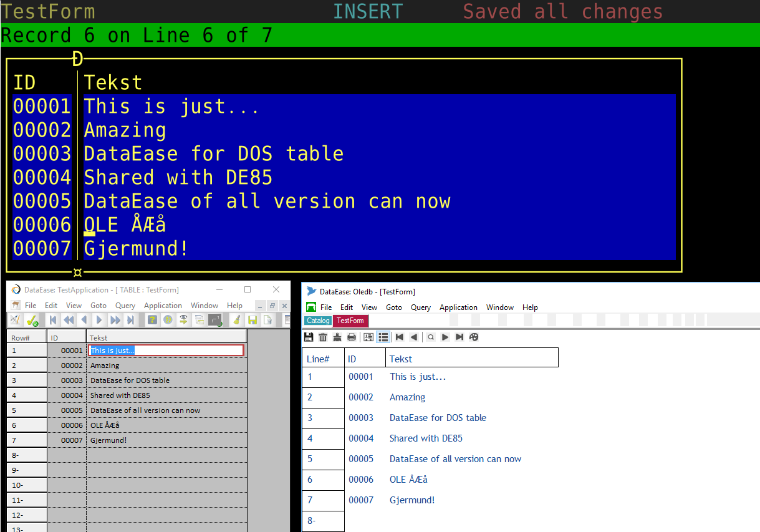
Task: Open Help menu in TestApplication window
Action: click(235, 306)
